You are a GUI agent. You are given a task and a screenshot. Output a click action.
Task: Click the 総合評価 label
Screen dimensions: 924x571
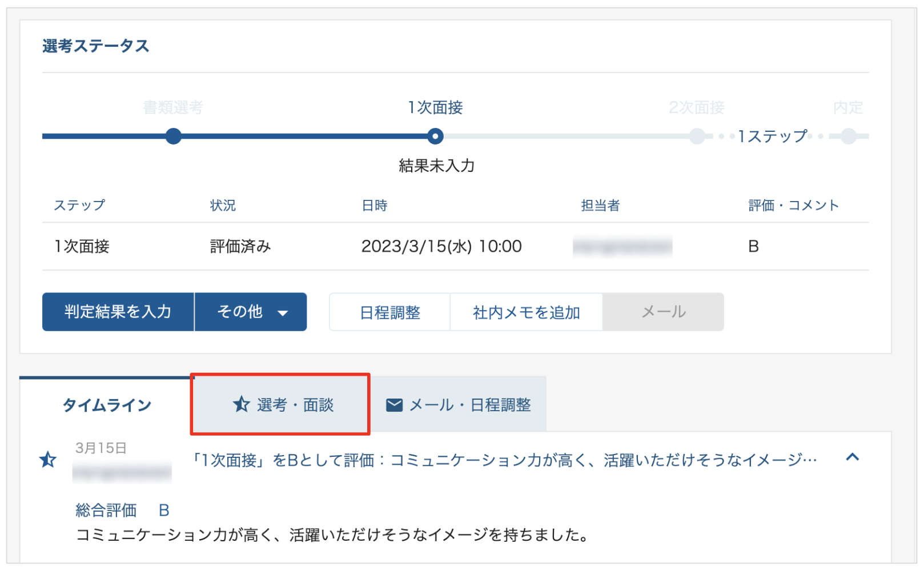tap(106, 510)
